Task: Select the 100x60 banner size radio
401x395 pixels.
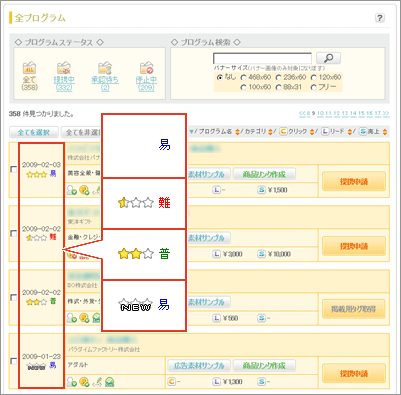Action: pyautogui.click(x=243, y=87)
